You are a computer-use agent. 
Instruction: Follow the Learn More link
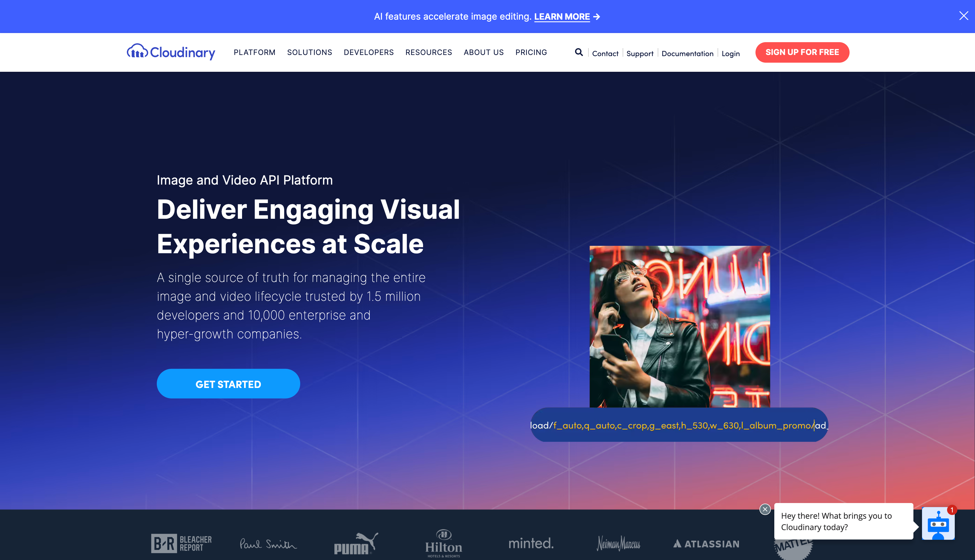562,17
